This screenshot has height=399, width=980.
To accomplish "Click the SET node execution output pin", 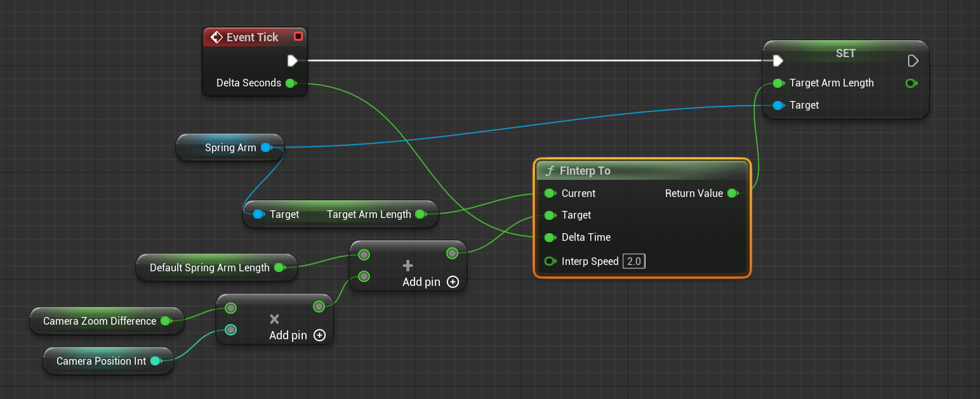I will pos(913,60).
